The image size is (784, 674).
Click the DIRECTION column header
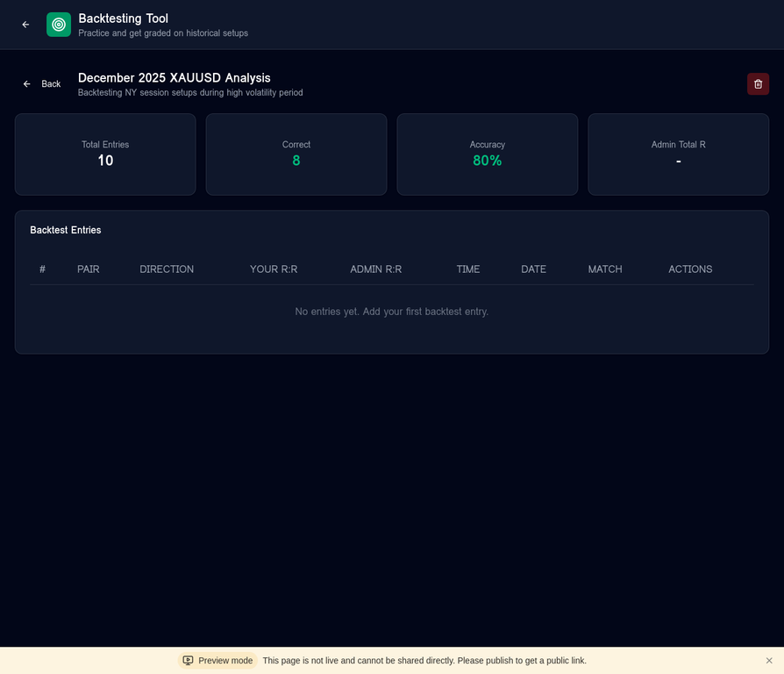(167, 269)
